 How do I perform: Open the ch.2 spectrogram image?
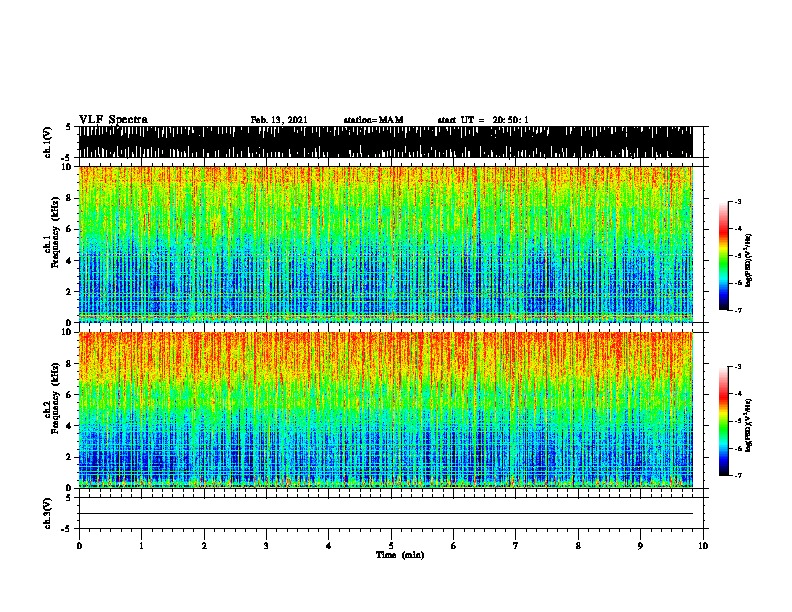point(385,410)
